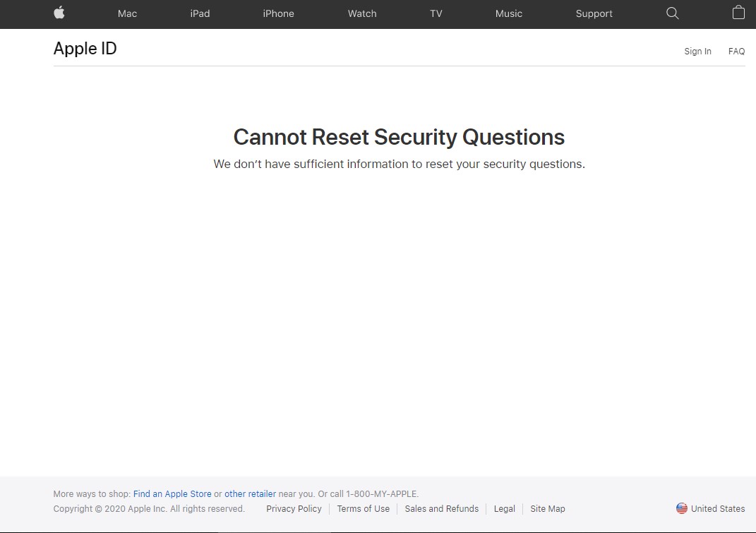
Task: Open the Site Map link
Action: [x=548, y=508]
